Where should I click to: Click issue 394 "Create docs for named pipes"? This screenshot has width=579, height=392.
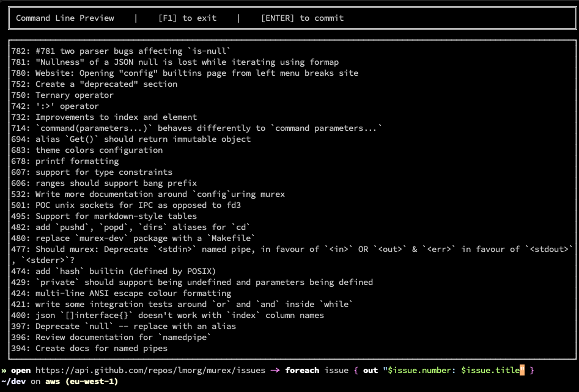(89, 348)
